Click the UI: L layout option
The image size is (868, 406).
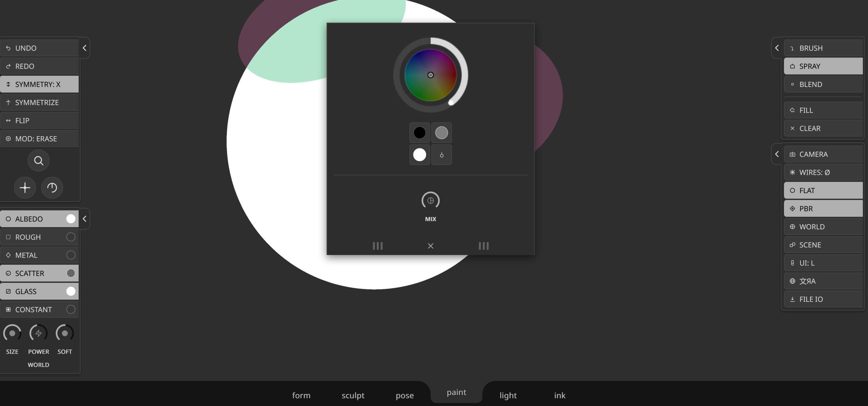823,263
